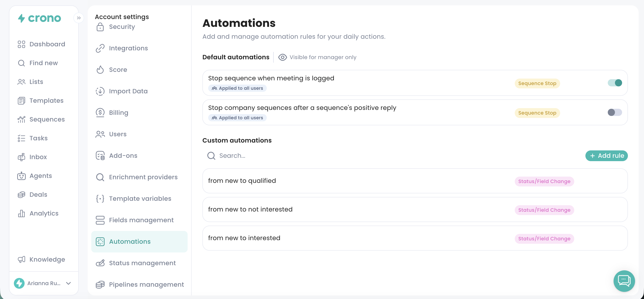The height and width of the screenshot is (299, 644).
Task: Click the Users people icon
Action: 100,134
